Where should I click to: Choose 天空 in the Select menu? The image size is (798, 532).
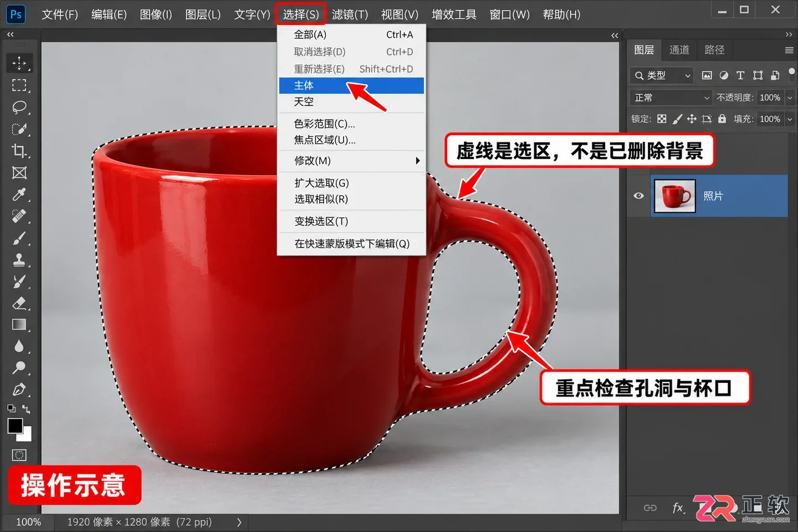pyautogui.click(x=351, y=102)
